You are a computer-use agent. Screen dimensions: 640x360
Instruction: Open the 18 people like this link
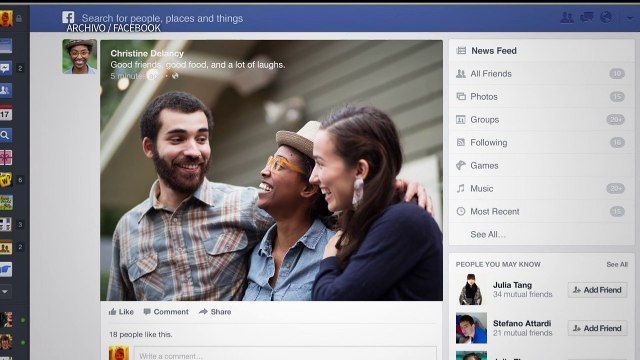(141, 334)
